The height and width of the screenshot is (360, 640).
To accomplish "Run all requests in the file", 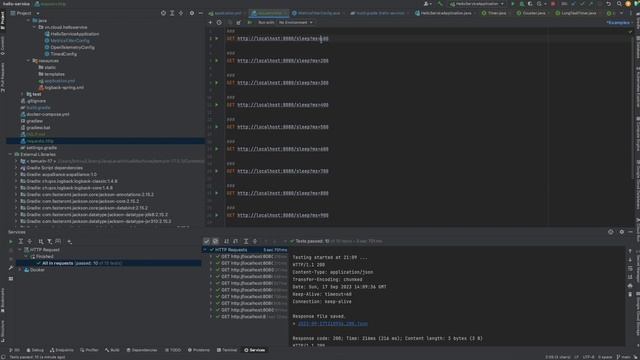I will (249, 22).
